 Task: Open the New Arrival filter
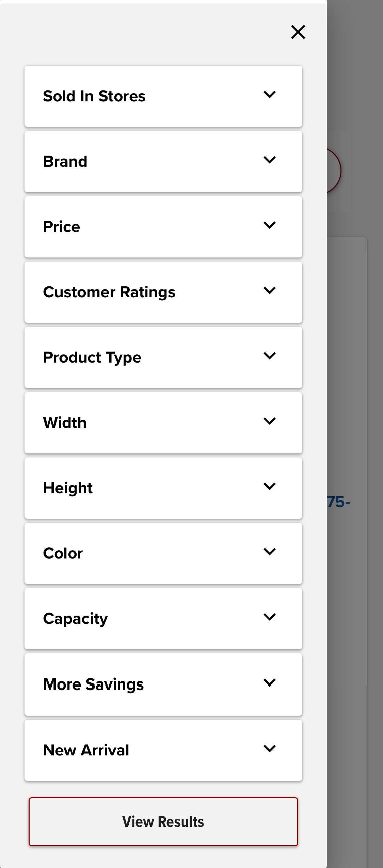click(163, 749)
